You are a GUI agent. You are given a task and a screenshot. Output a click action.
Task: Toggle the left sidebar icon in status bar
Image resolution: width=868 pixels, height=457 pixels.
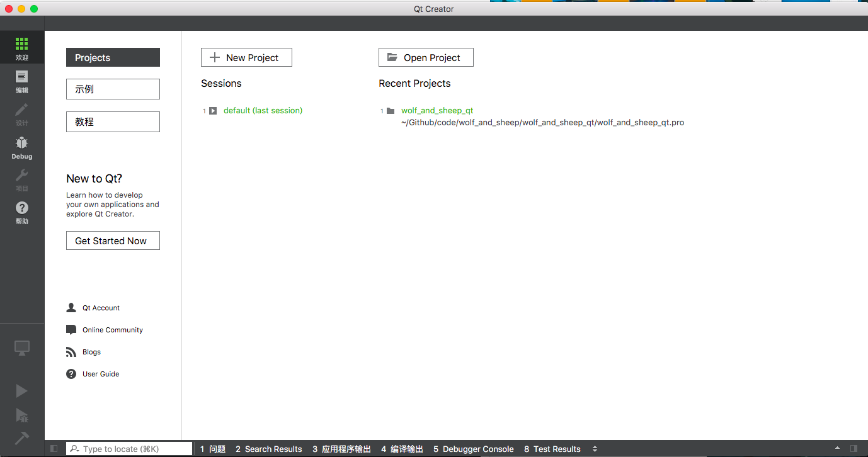[54, 449]
